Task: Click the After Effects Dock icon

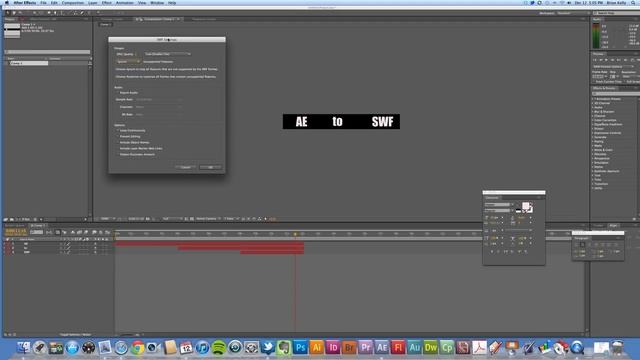Action: 382,347
